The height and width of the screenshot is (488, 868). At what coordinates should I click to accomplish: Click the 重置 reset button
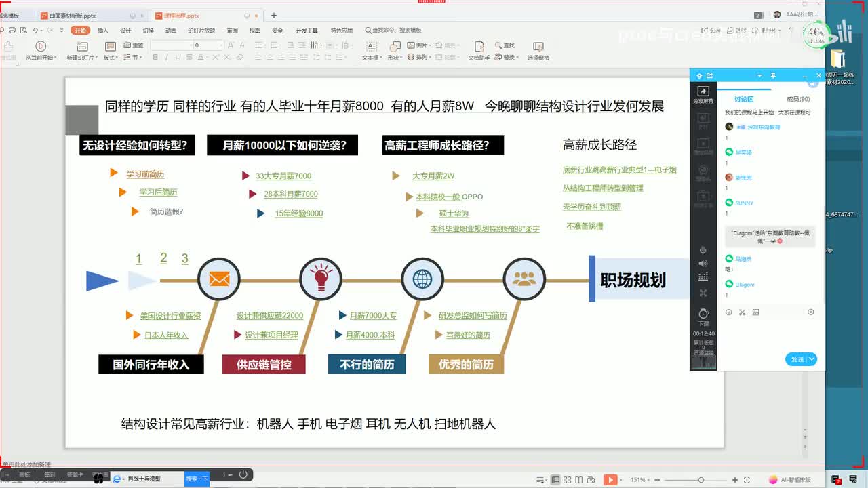(x=134, y=45)
